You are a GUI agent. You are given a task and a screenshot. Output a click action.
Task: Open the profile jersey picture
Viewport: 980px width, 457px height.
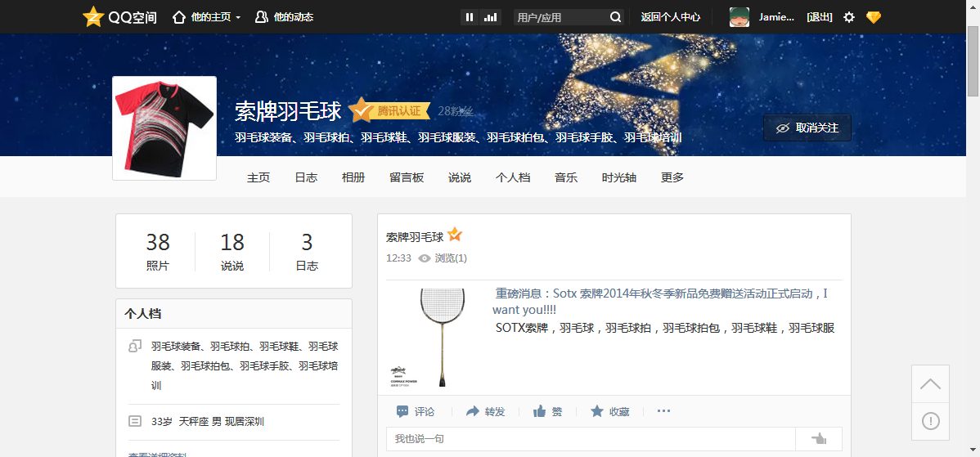pos(164,128)
